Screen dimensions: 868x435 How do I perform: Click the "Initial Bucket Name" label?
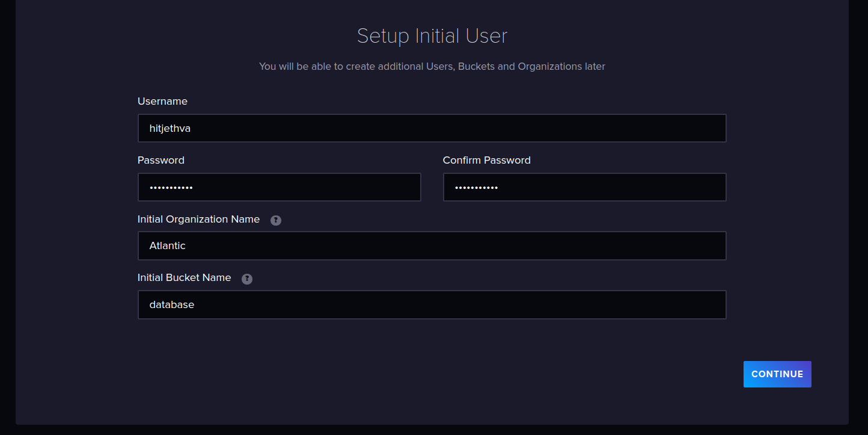tap(184, 277)
